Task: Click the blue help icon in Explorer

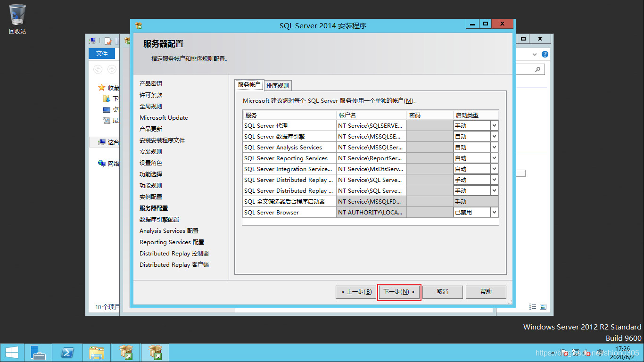Action: 545,54
